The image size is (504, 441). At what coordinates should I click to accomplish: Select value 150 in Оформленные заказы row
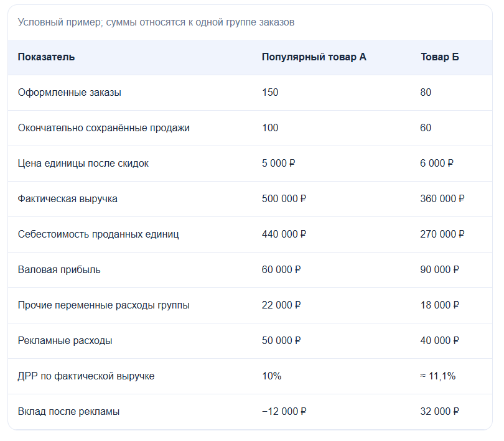[270, 93]
